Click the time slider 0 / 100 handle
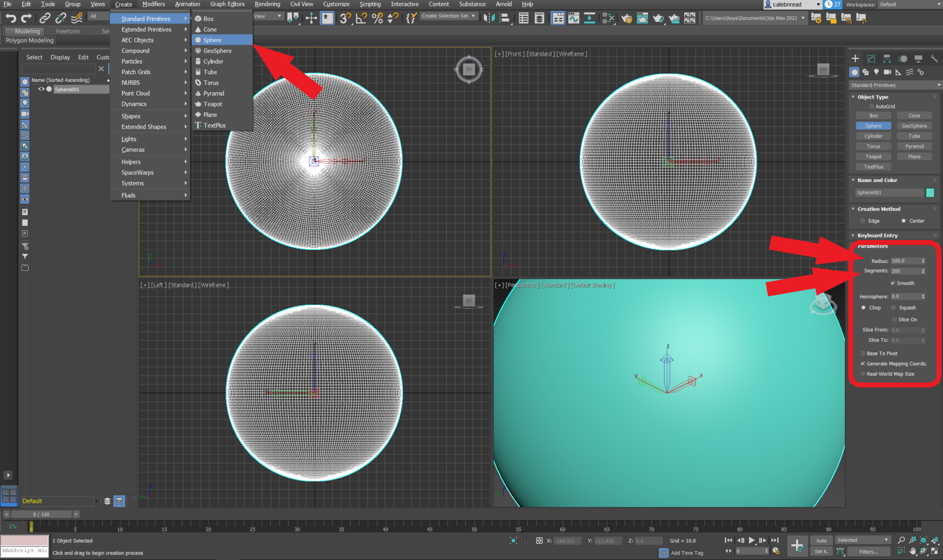This screenshot has width=943, height=560. click(x=41, y=514)
